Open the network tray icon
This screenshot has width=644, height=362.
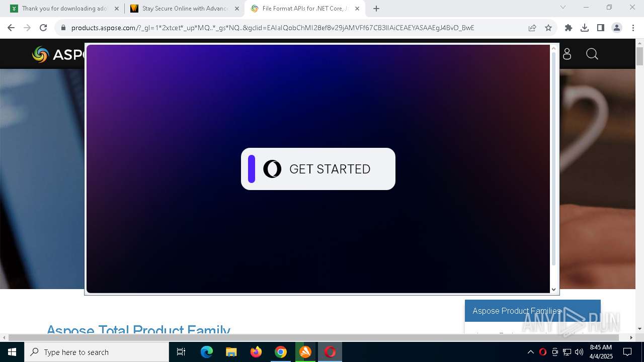click(x=567, y=352)
